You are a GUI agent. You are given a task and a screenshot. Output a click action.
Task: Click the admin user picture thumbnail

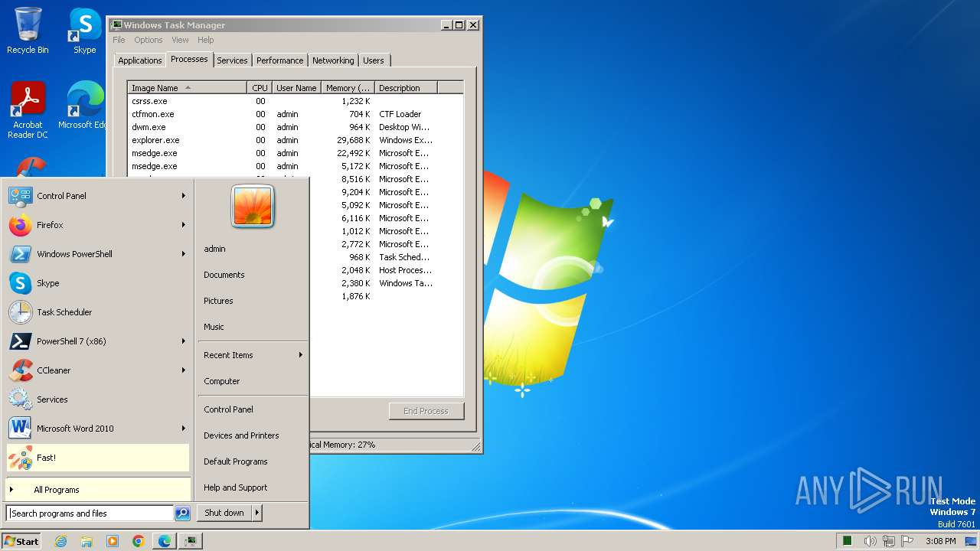coord(253,206)
